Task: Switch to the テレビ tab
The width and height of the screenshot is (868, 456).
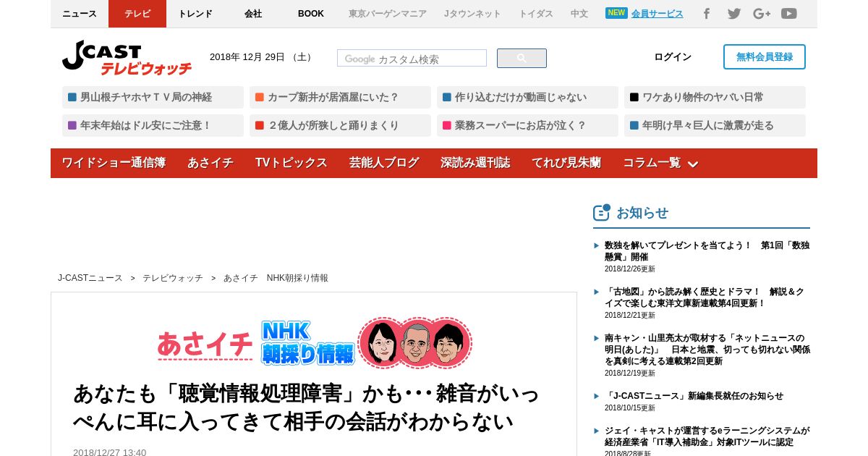Action: coord(137,14)
